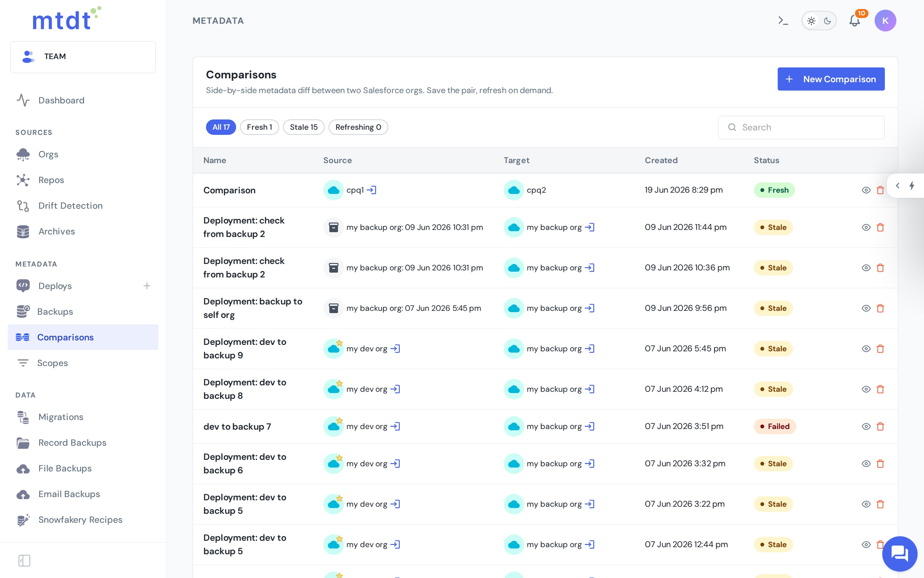Select the Refreshing 0 filter

coord(358,127)
